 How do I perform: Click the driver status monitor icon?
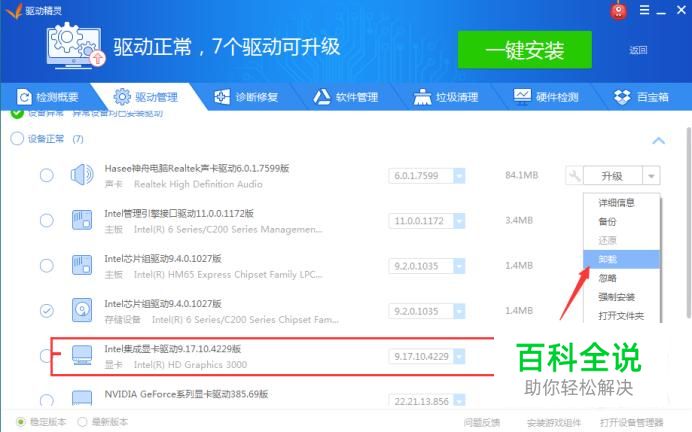pyautogui.click(x=76, y=45)
